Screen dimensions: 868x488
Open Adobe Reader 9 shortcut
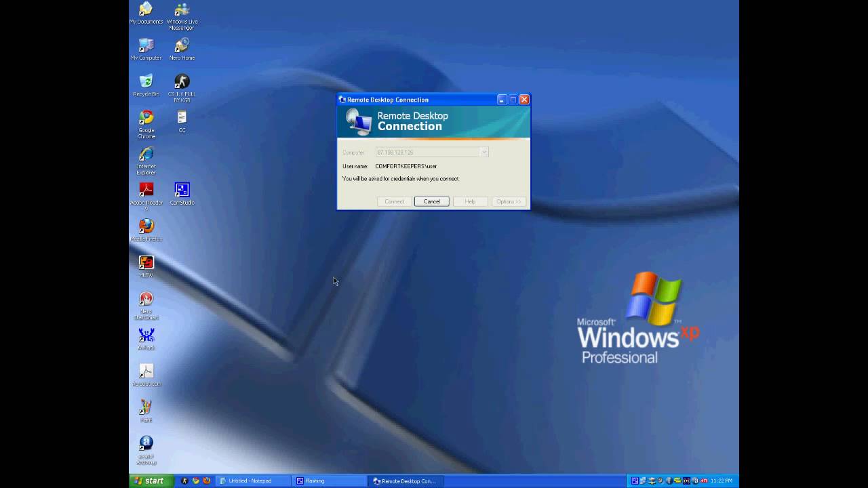point(146,197)
